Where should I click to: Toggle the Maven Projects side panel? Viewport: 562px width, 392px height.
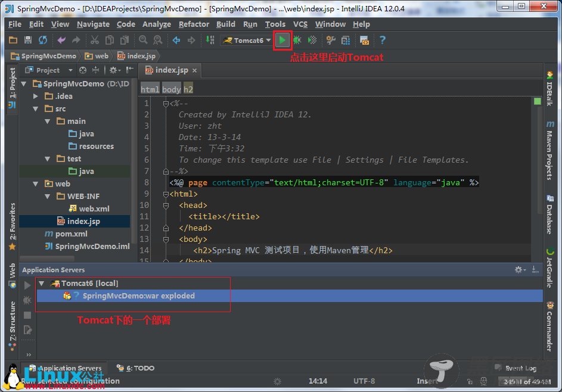coord(550,150)
